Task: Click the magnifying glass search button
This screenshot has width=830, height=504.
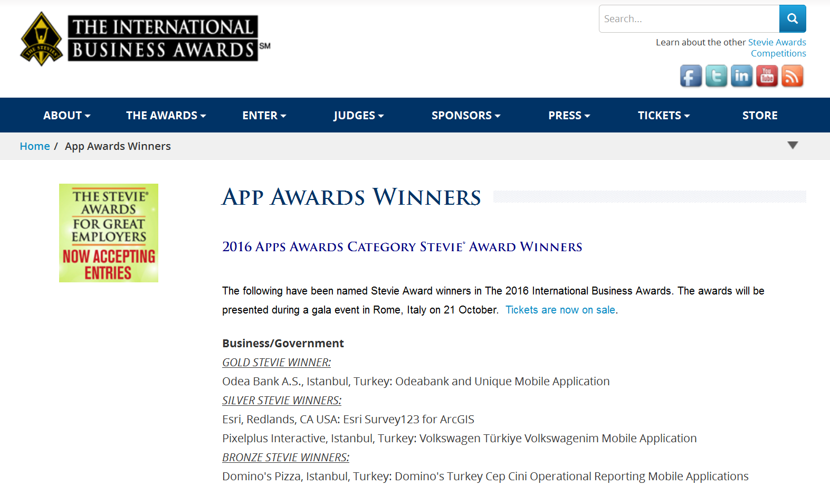Action: coord(792,19)
